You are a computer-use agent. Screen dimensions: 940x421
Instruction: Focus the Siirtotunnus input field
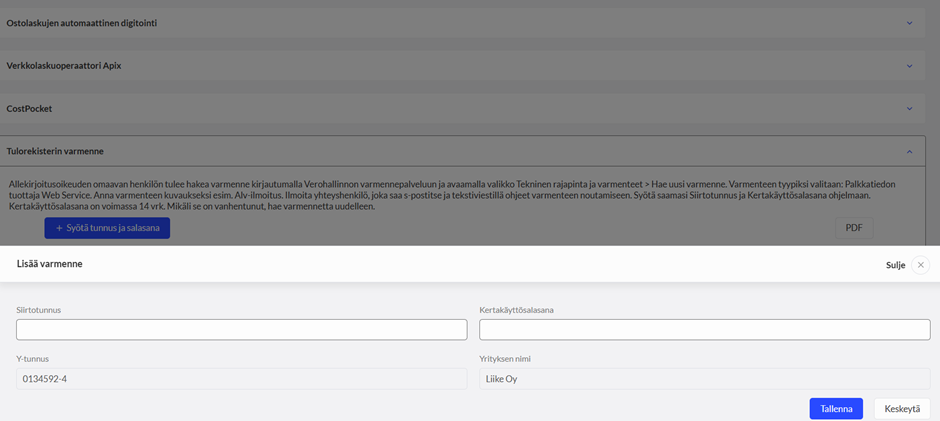[242, 330]
